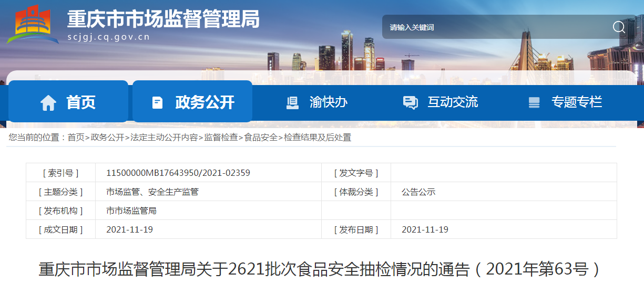The width and height of the screenshot is (644, 284).
Task: Open the 法定主动公开内容 breadcrumb link
Action: pyautogui.click(x=164, y=138)
